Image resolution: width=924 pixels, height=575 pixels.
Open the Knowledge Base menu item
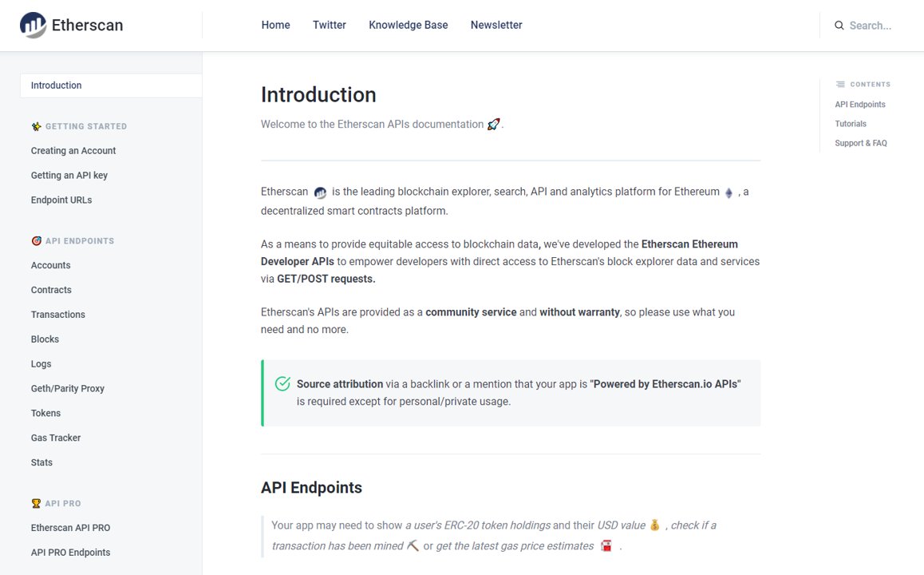(x=408, y=25)
